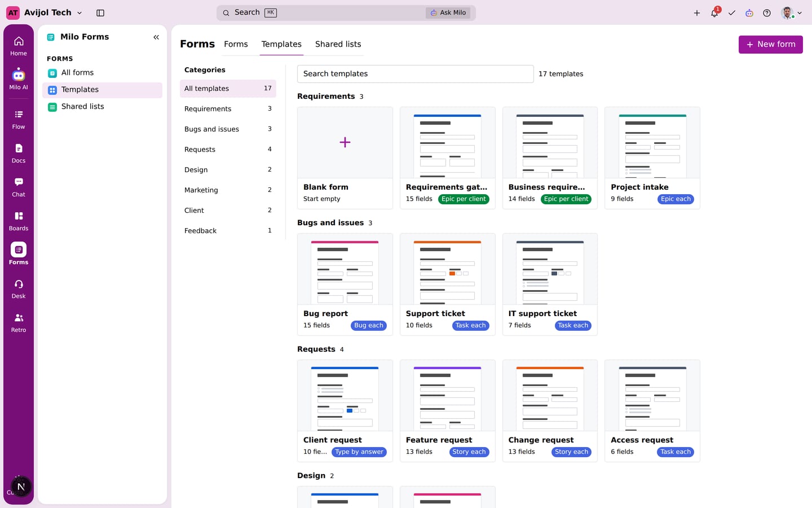Viewport: 812px width, 508px height.
Task: Open the Blank form card
Action: (345, 158)
